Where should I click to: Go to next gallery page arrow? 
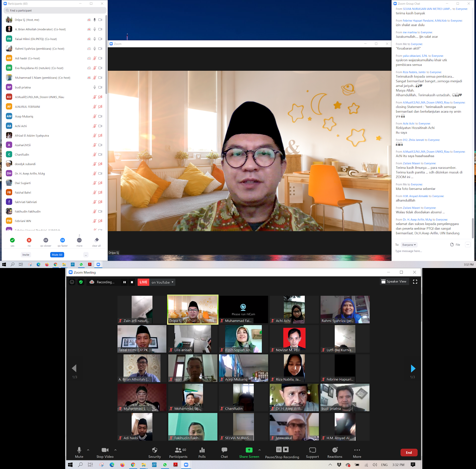[x=413, y=368]
